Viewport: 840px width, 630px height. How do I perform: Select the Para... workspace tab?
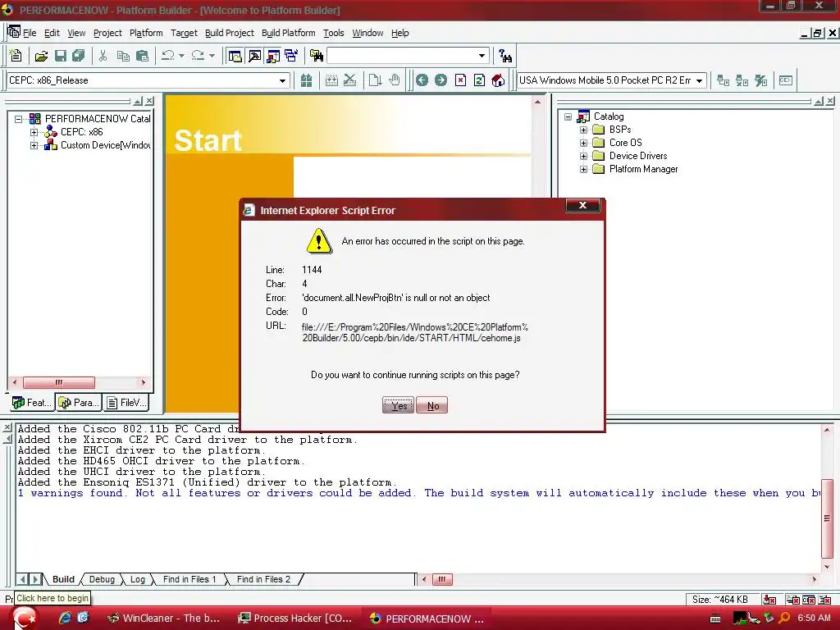pos(79,402)
